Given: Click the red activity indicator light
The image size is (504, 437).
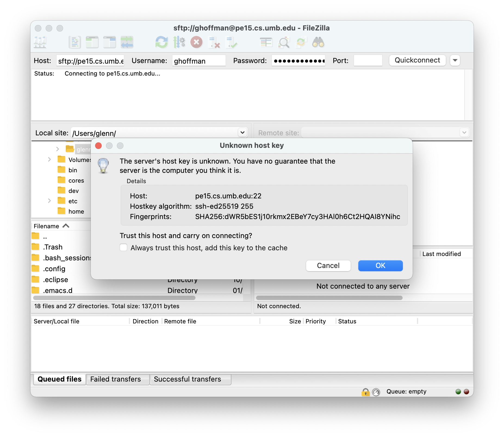Looking at the screenshot, I should [466, 392].
